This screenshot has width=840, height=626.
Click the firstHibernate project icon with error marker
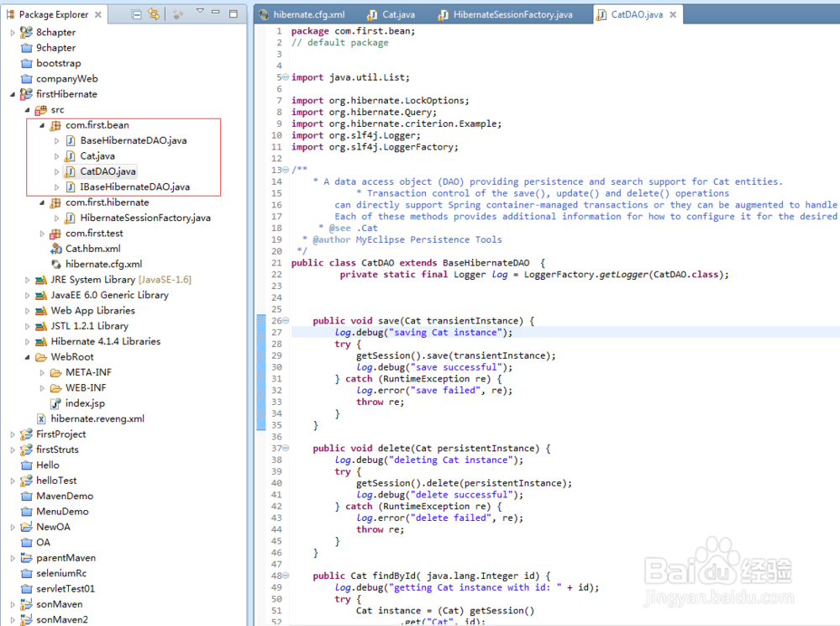[x=26, y=94]
